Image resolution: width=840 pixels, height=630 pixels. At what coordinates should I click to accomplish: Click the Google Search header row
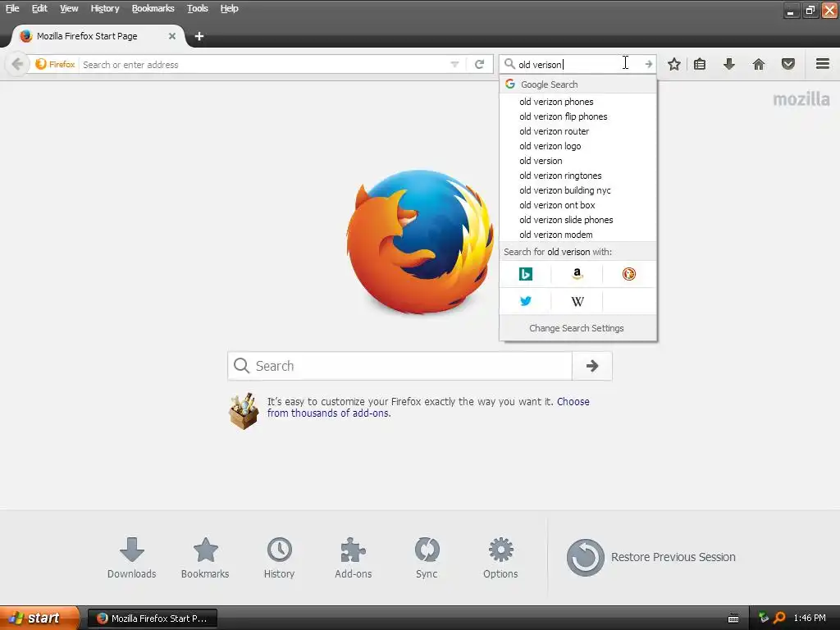[x=577, y=84]
